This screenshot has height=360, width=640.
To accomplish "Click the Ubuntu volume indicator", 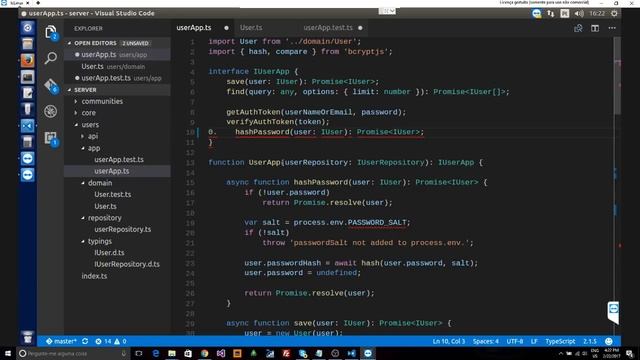I will point(579,13).
